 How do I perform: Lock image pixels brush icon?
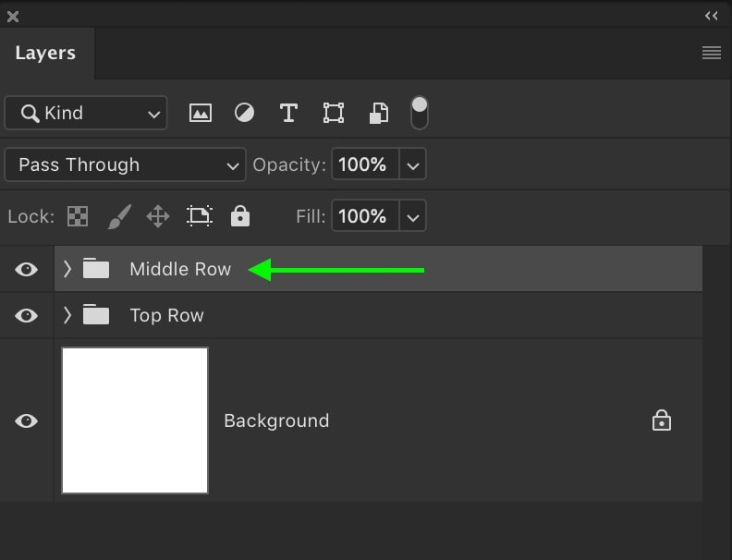[x=119, y=216]
